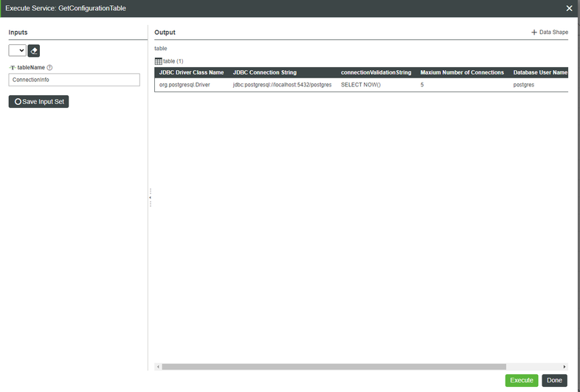Run the service with Execute
This screenshot has height=392, width=580.
pos(522,380)
